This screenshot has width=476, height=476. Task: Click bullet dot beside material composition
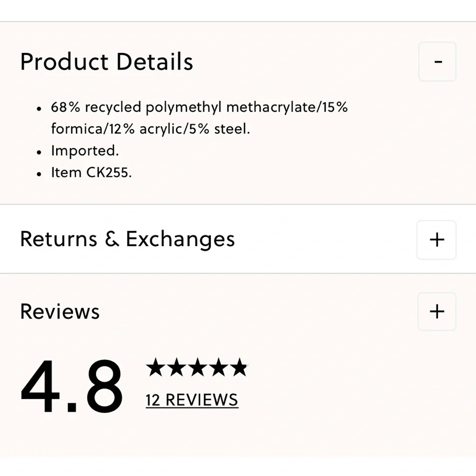click(x=39, y=109)
